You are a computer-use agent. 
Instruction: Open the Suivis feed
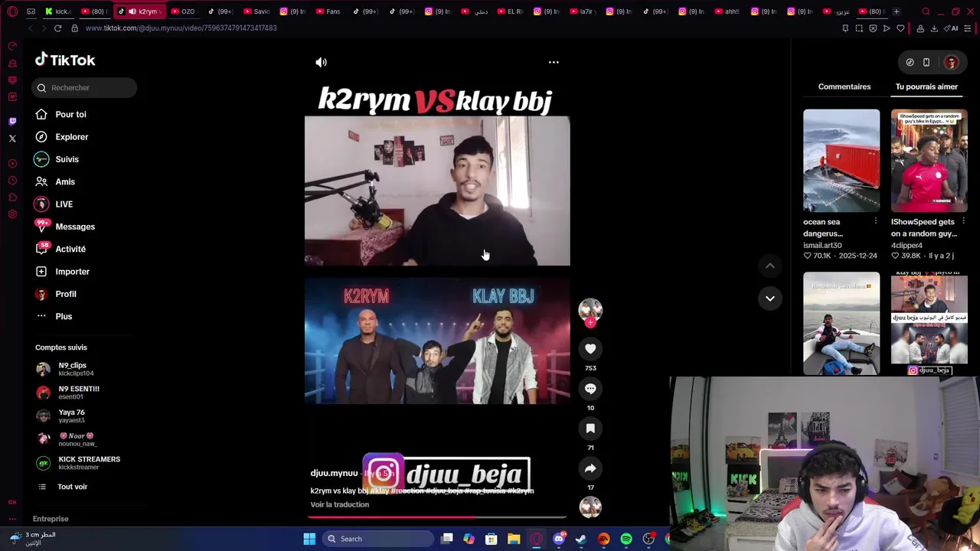coord(67,159)
